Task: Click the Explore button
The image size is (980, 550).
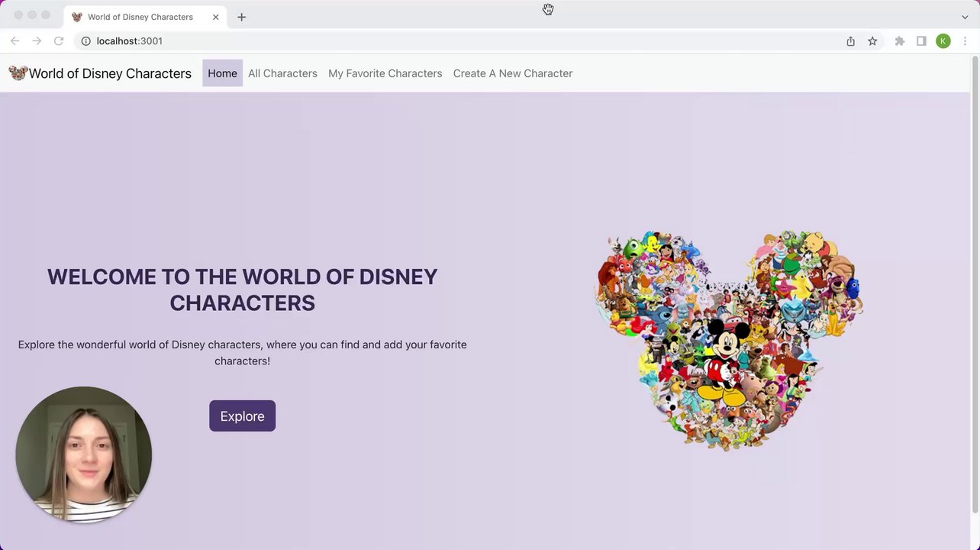Action: (242, 416)
